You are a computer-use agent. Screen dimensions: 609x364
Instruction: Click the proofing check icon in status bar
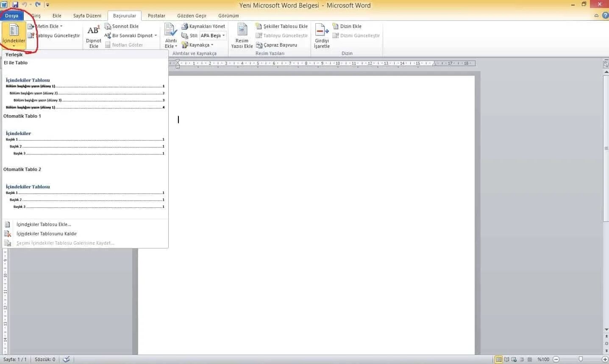(x=66, y=359)
